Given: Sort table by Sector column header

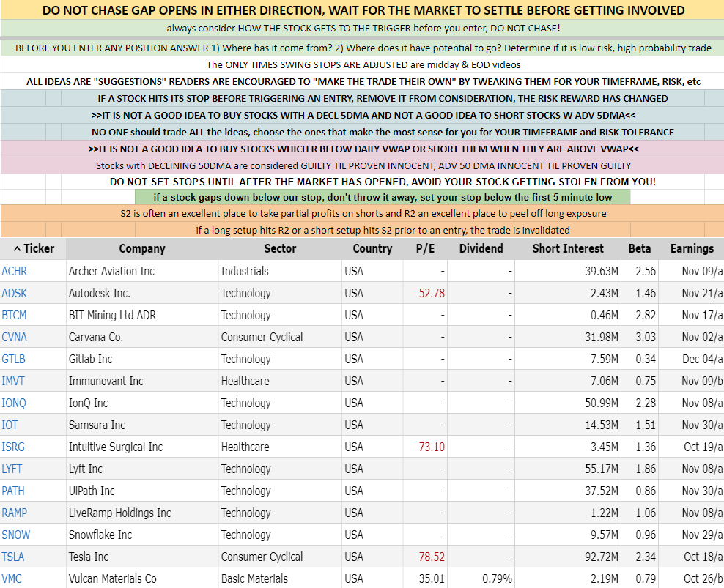Looking at the screenshot, I should coord(280,248).
